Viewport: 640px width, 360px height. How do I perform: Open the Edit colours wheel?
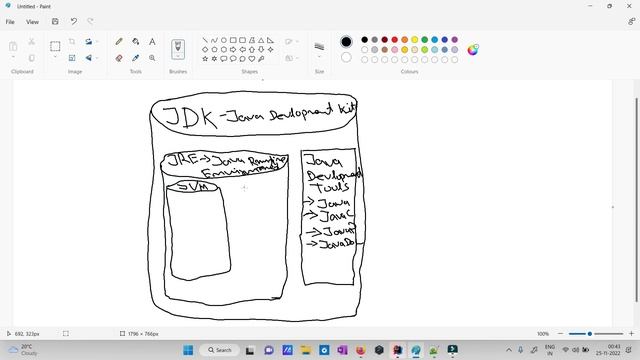(473, 50)
